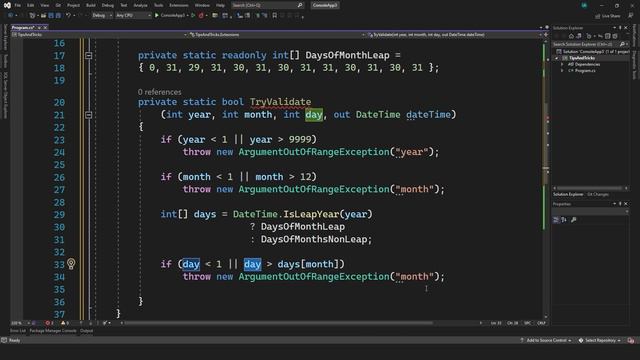Collapse the TipsAndTricks project node

(x=556, y=58)
